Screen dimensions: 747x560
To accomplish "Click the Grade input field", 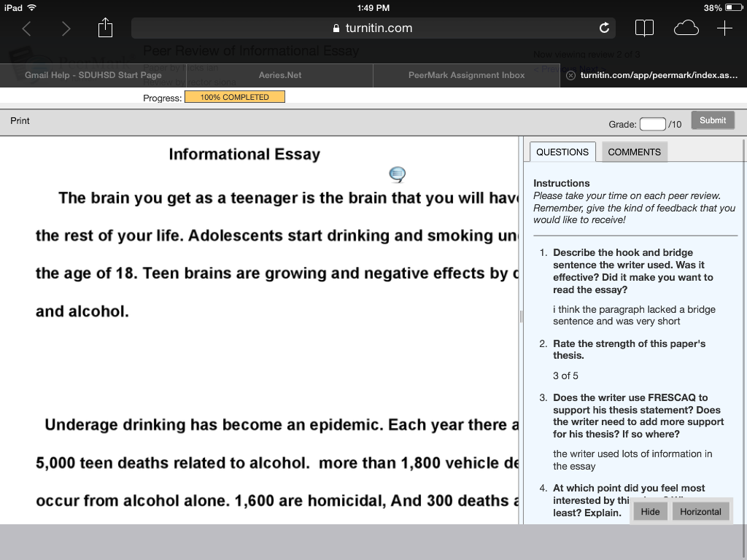I will click(652, 124).
